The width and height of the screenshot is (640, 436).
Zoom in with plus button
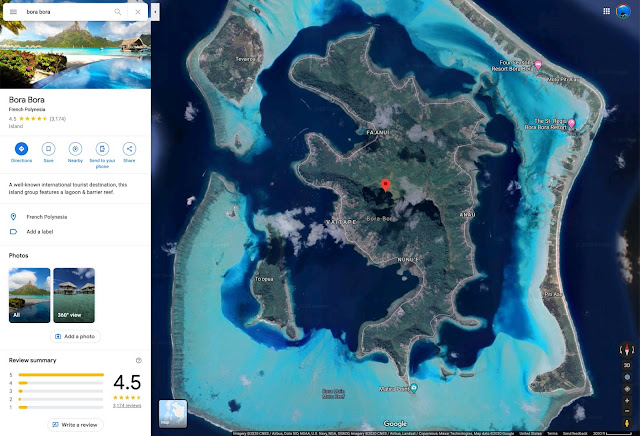627,400
